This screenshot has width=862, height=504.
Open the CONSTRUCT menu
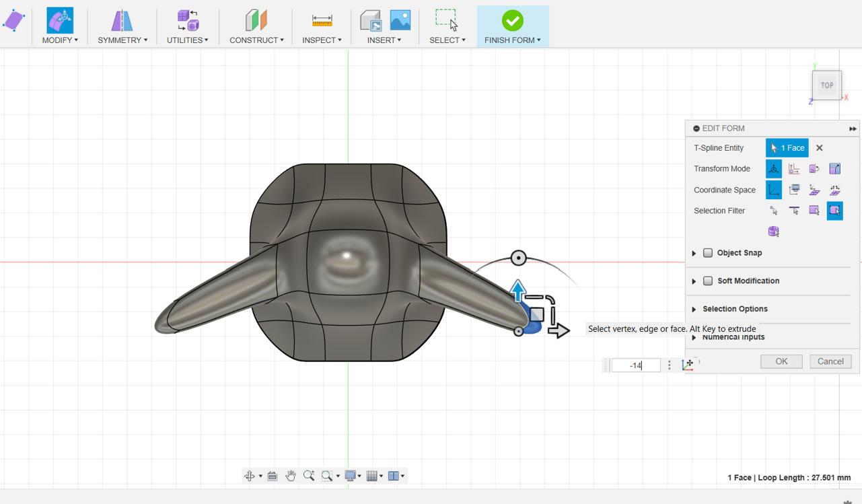click(x=256, y=40)
